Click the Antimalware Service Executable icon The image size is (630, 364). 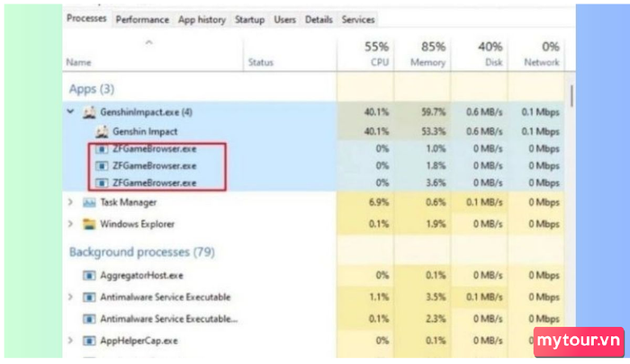click(x=89, y=297)
